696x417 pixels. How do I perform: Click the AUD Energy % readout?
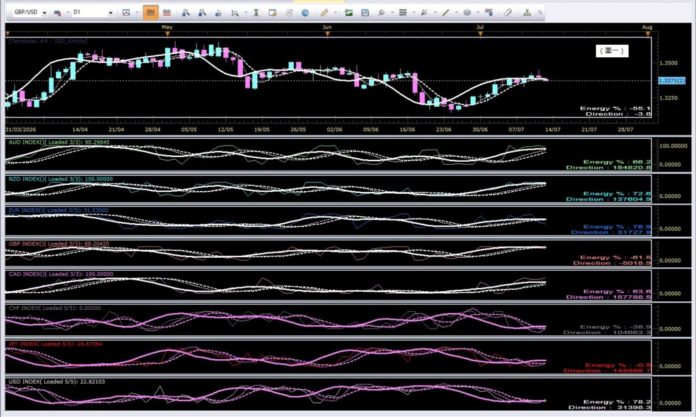coord(617,162)
